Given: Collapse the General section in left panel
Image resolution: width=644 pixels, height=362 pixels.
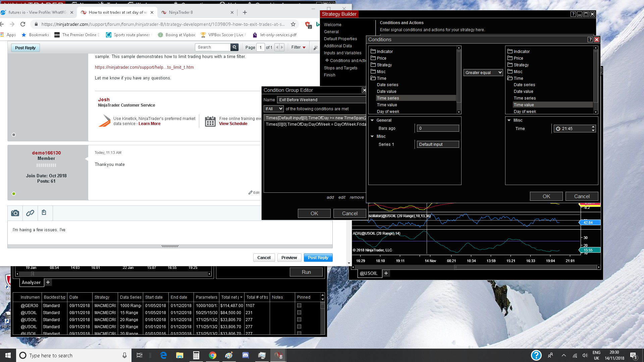Looking at the screenshot, I should click(x=372, y=120).
